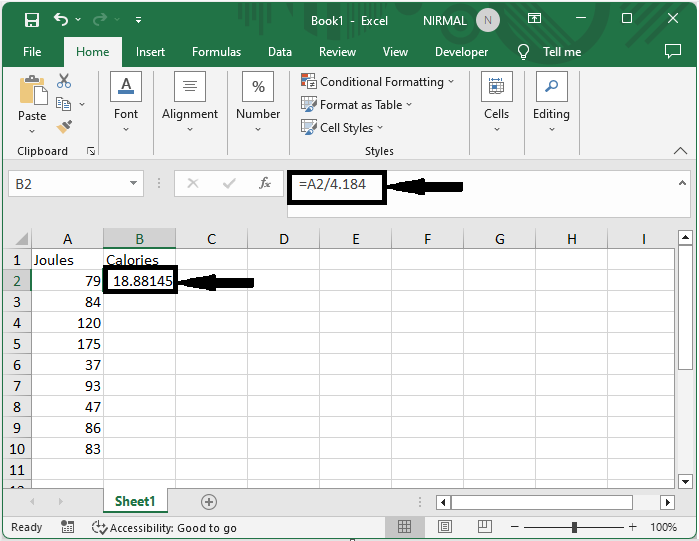The width and height of the screenshot is (699, 541).
Task: Expand the Copy dropdown arrow
Action: pyautogui.click(x=82, y=104)
